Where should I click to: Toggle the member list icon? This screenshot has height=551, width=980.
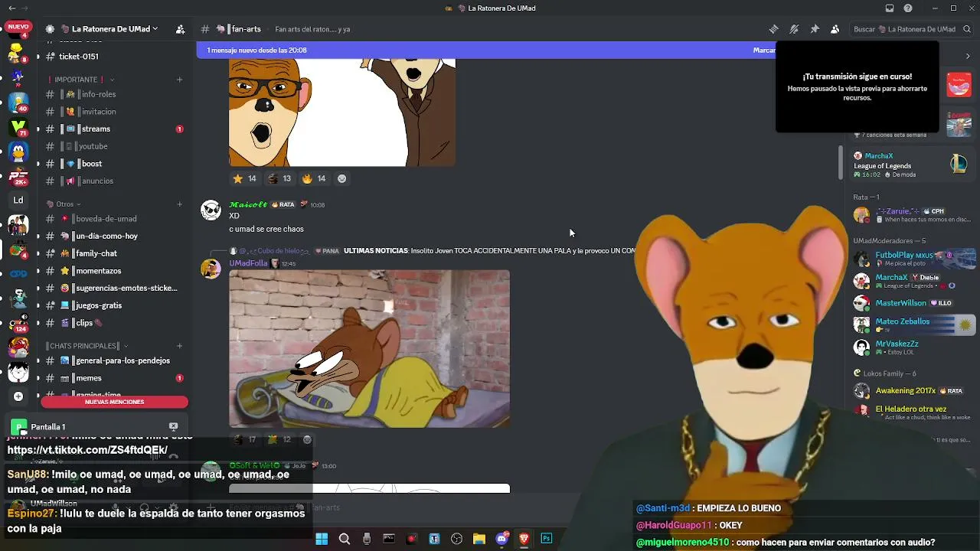click(x=835, y=29)
